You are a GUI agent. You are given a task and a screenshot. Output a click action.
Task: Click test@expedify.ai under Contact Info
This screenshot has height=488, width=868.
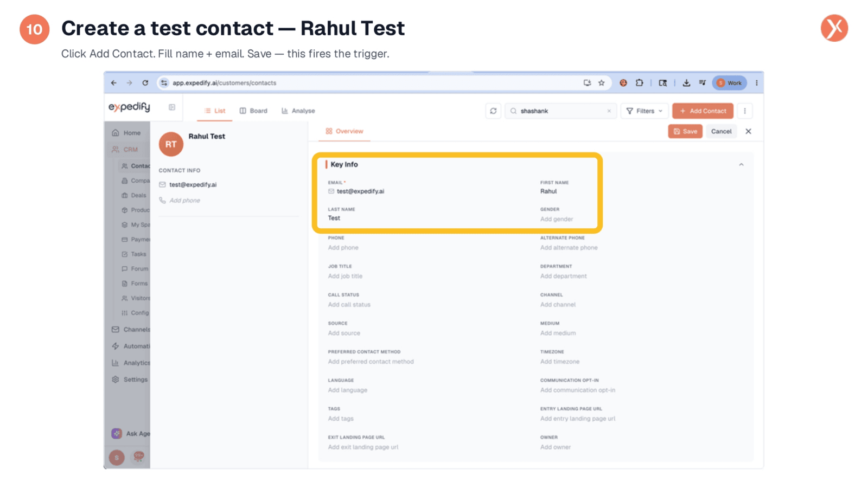(193, 184)
